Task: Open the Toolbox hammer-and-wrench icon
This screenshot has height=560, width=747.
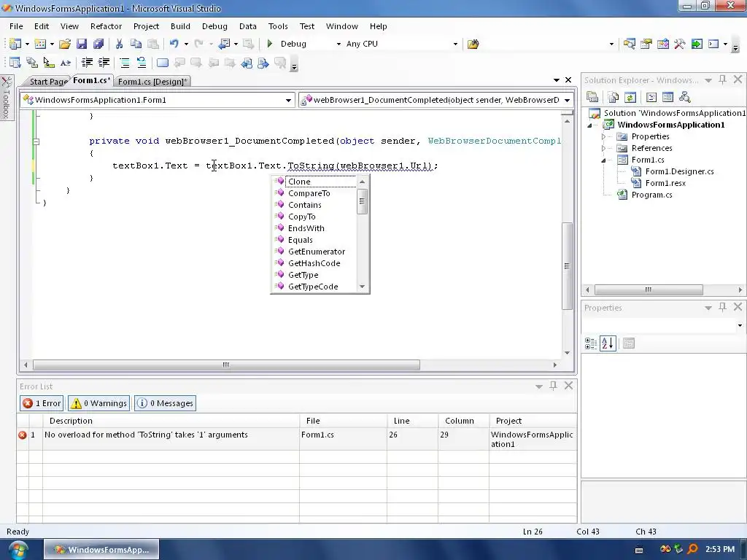Action: pyautogui.click(x=679, y=44)
